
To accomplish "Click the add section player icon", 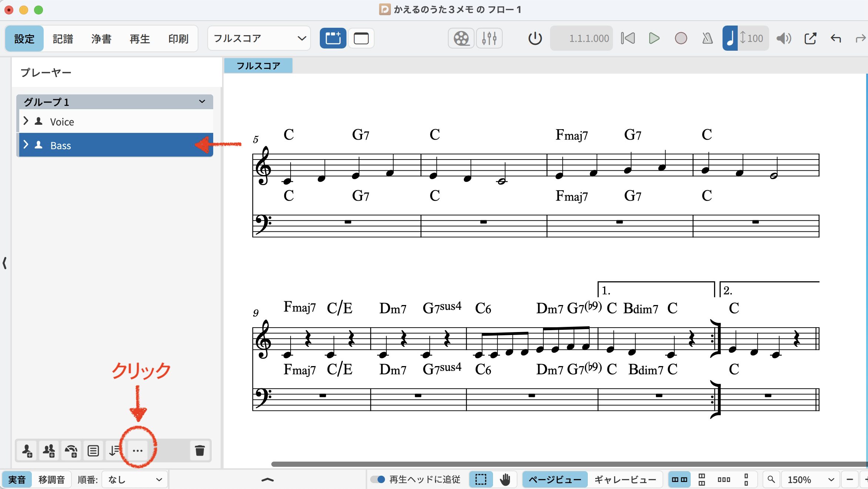I will click(x=48, y=451).
